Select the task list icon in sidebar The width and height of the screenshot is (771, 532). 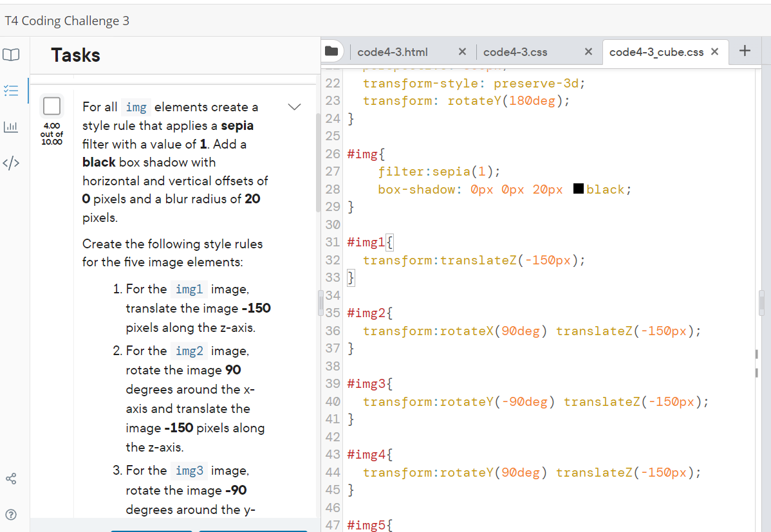coord(12,91)
